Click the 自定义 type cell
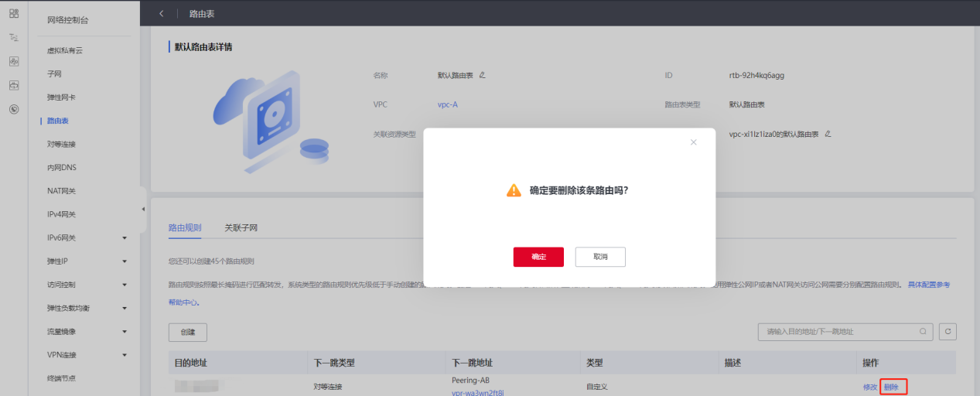The image size is (980, 396). [596, 386]
